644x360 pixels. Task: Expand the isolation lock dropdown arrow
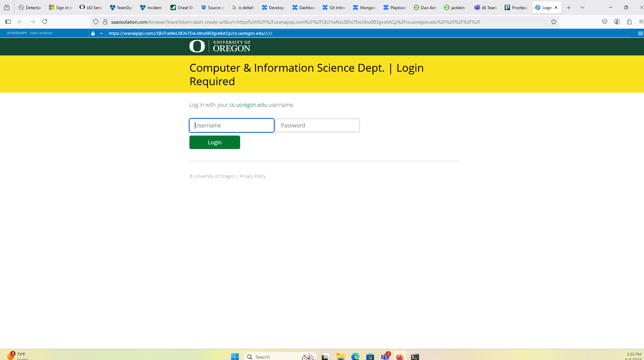(101, 33)
